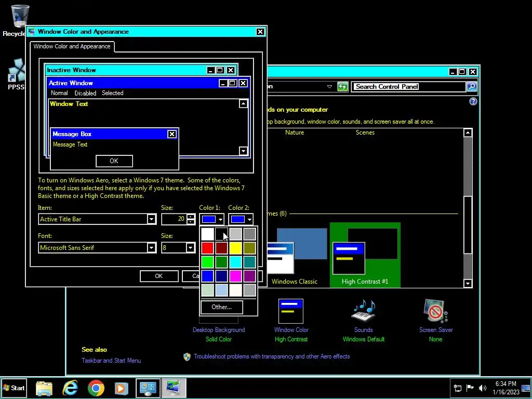This screenshot has height=399, width=532.
Task: Click Window Text in the preview
Action: click(69, 104)
